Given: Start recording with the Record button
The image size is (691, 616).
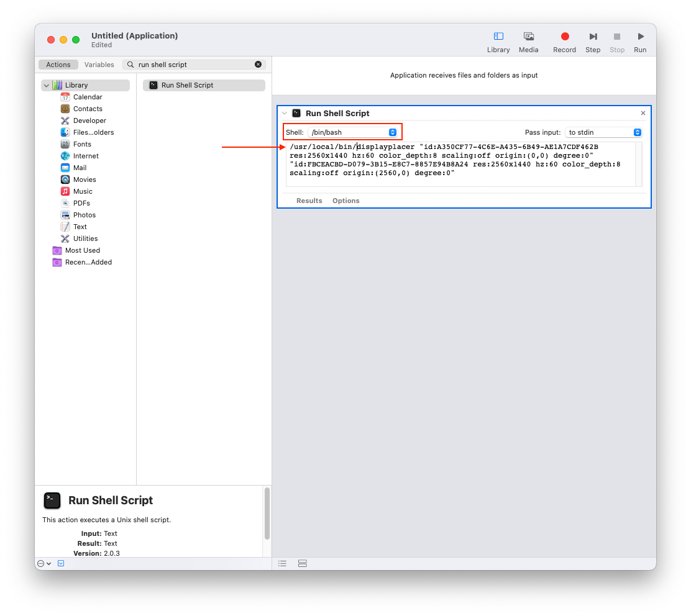Looking at the screenshot, I should 564,42.
